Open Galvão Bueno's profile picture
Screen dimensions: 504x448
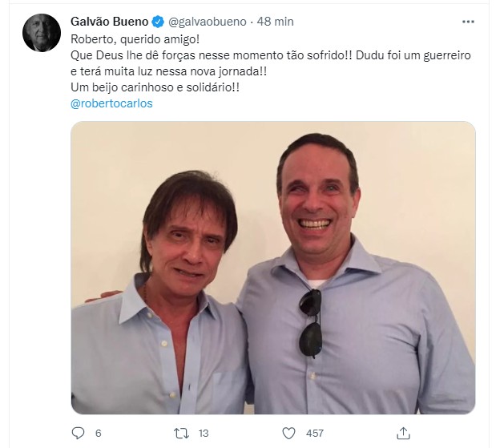coord(42,33)
